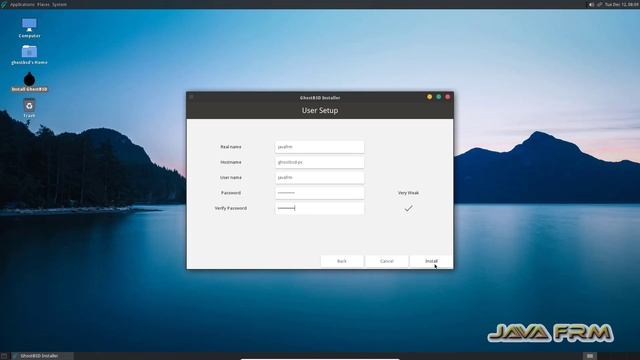Focus the Hostname input field
Viewport: 640px width, 360px height.
320,162
